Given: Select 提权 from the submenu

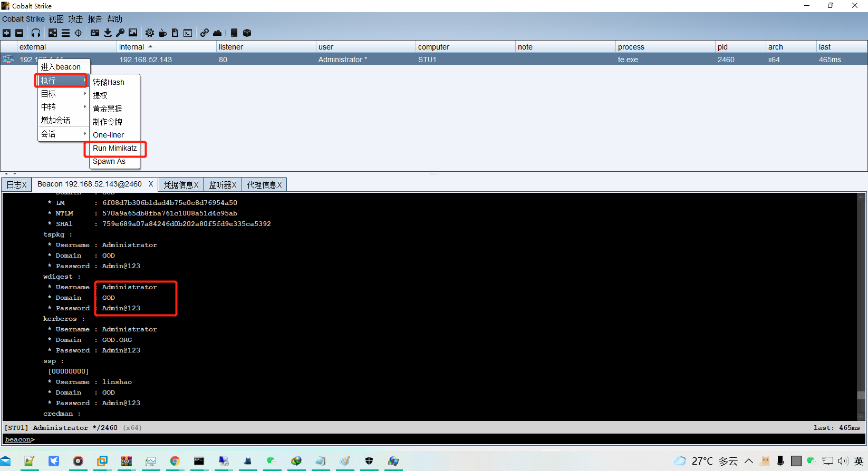Looking at the screenshot, I should tap(114, 95).
